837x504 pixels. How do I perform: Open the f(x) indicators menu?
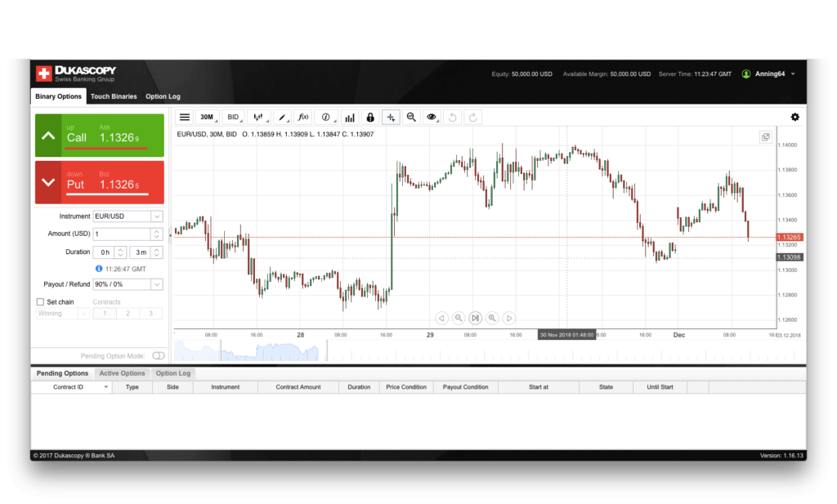click(x=302, y=118)
